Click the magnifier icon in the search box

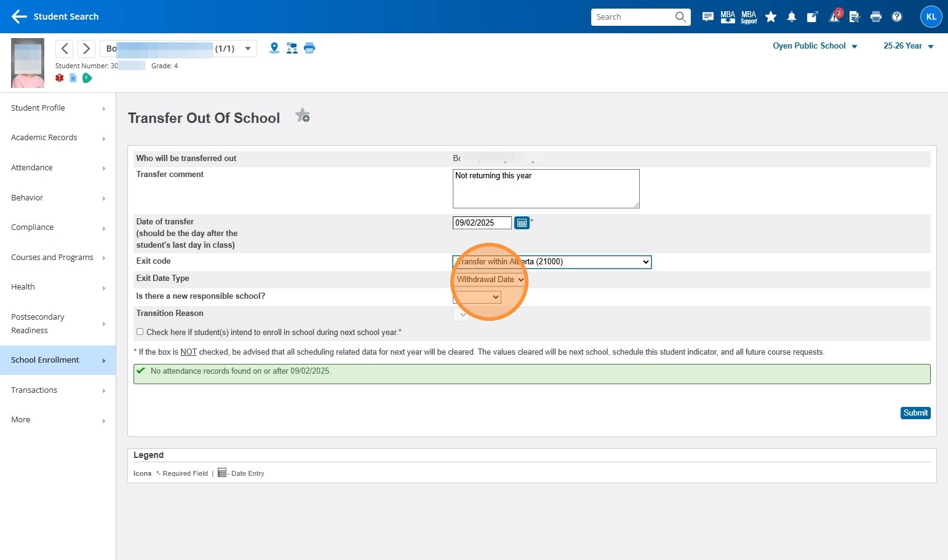pos(680,17)
